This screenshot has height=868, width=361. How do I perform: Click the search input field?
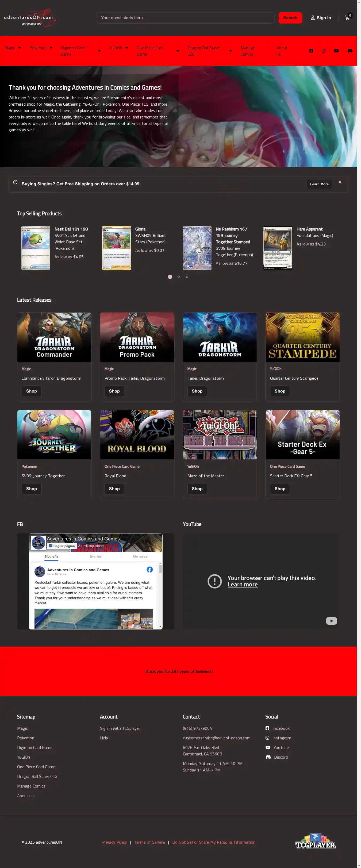185,18
